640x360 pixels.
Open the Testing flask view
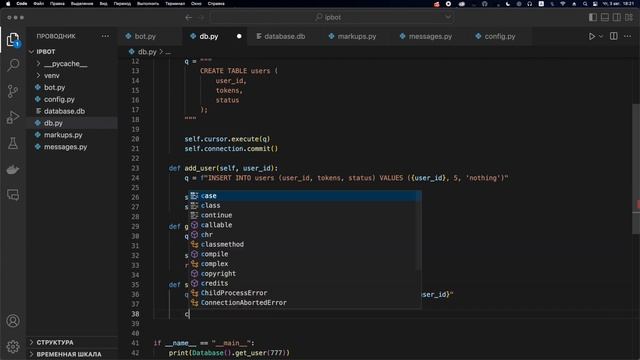click(13, 143)
